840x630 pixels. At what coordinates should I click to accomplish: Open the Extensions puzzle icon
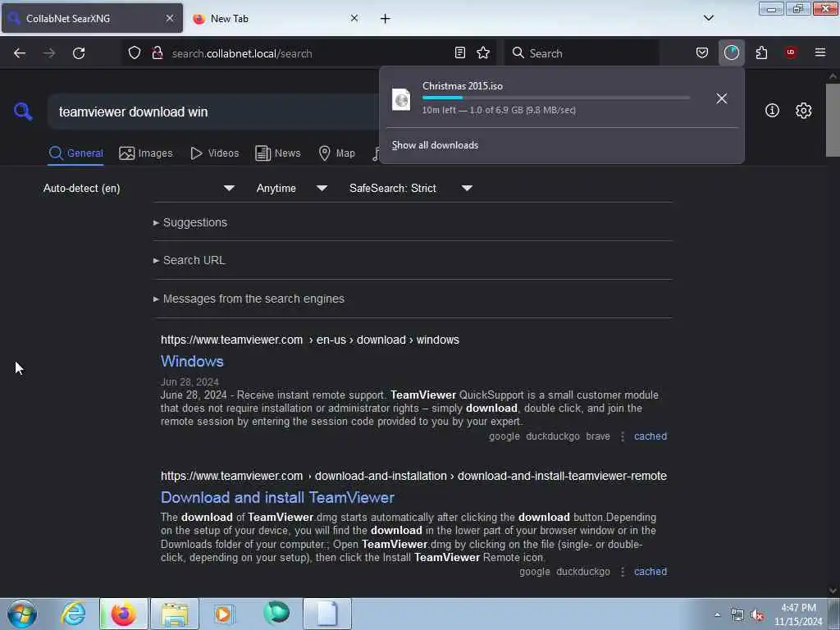click(x=761, y=52)
